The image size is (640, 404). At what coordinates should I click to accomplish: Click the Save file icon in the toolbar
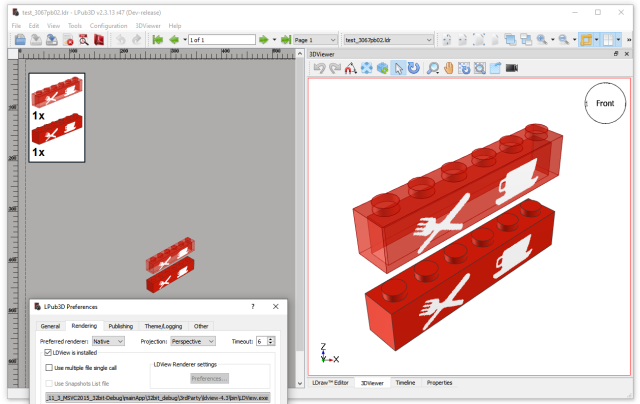pos(36,40)
